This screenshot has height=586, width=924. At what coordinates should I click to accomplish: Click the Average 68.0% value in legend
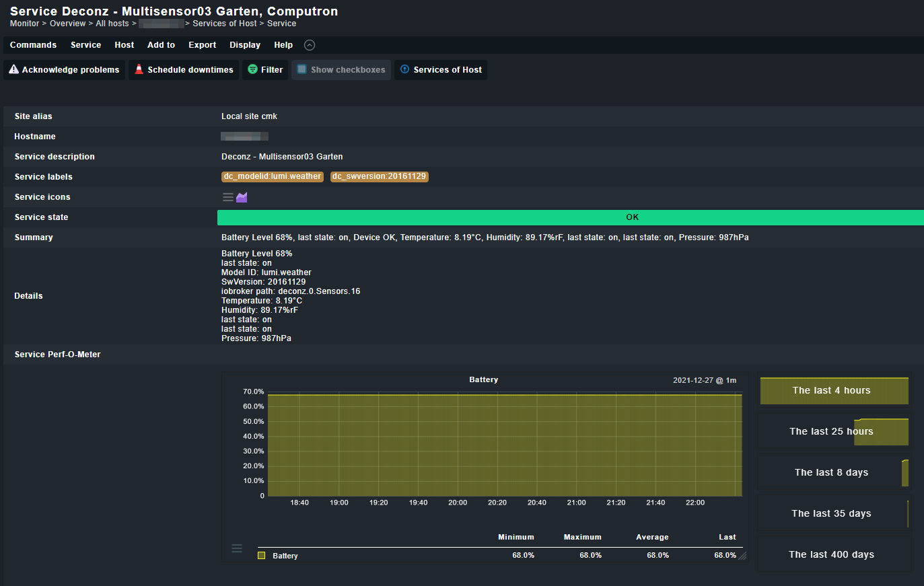pyautogui.click(x=658, y=556)
